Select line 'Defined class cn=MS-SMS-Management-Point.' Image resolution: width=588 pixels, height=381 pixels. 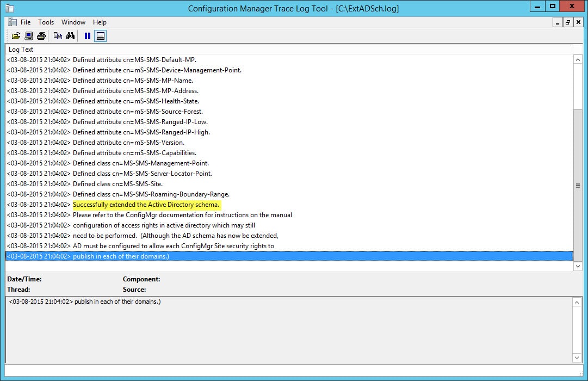[289, 163]
